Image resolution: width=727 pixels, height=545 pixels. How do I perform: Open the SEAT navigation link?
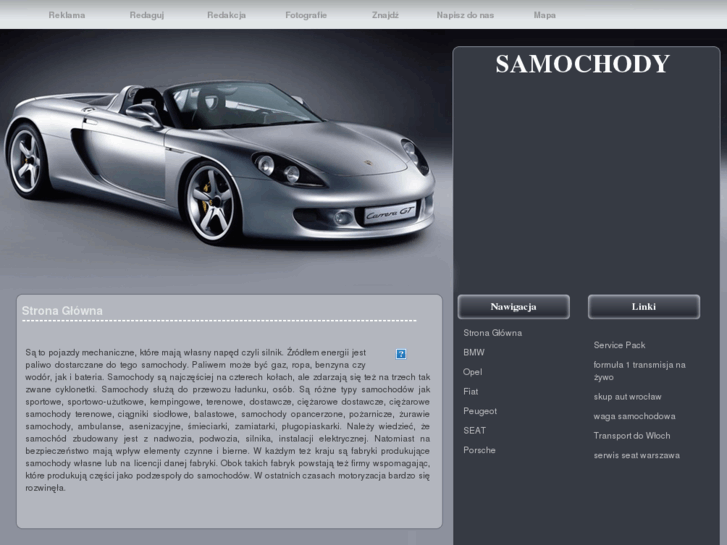pos(474,430)
